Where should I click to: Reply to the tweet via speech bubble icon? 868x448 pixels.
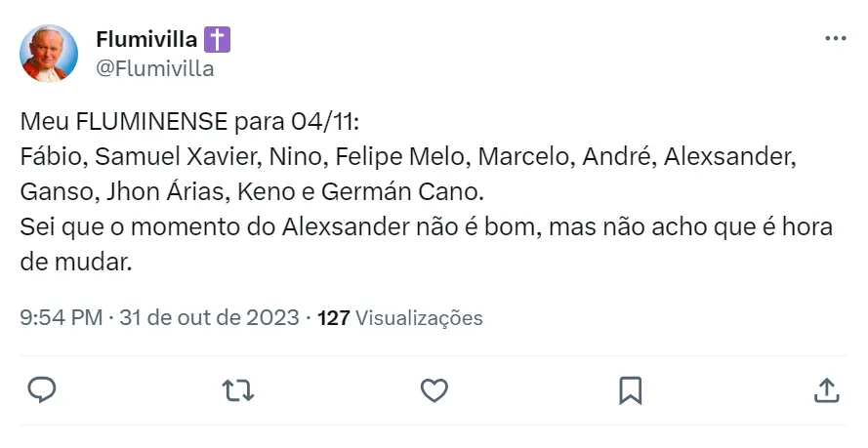[41, 390]
